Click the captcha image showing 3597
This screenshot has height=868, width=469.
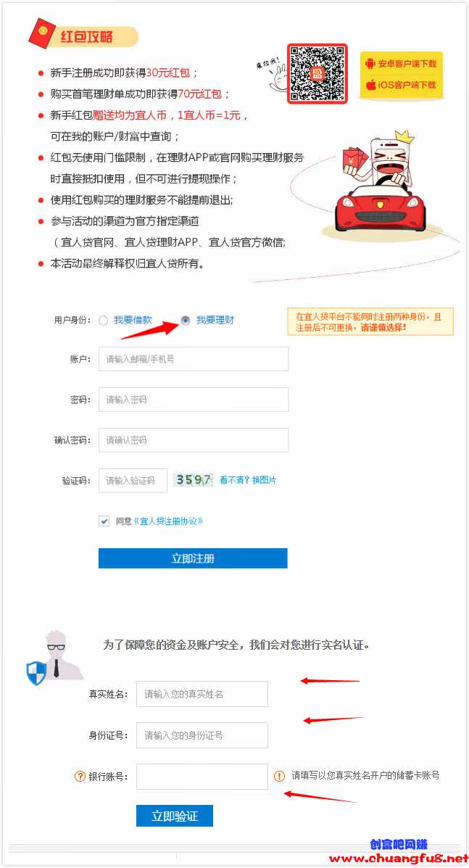pos(193,480)
